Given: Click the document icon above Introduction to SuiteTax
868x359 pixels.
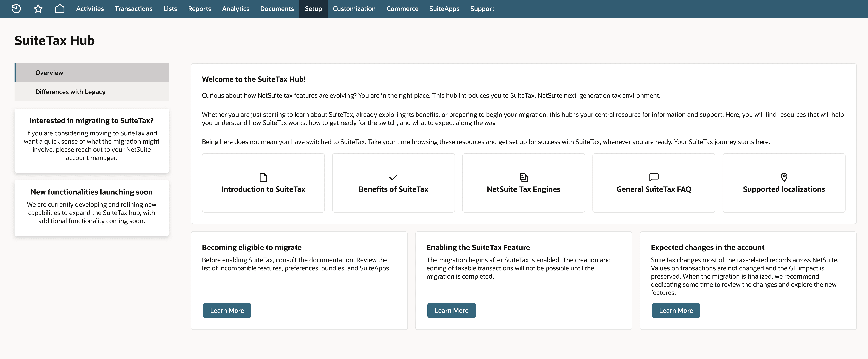Looking at the screenshot, I should (263, 177).
